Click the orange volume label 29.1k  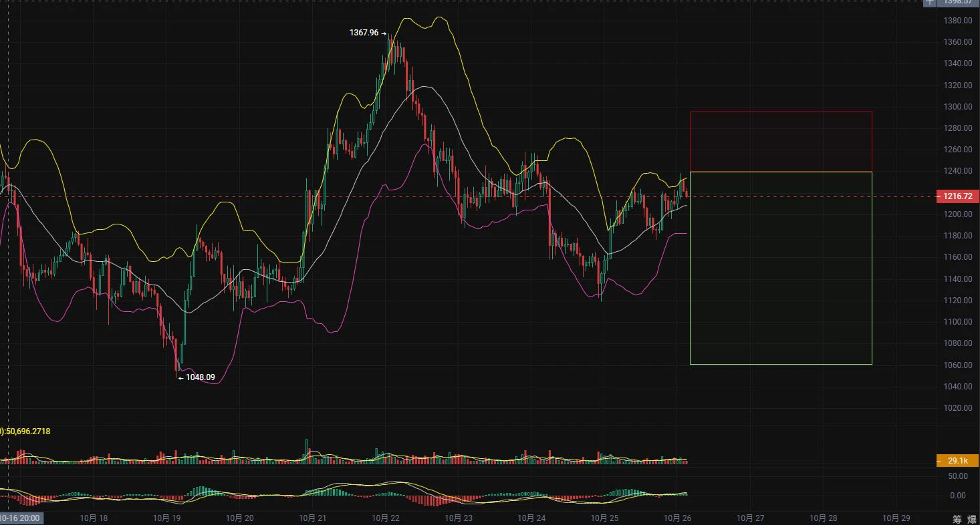pos(958,461)
